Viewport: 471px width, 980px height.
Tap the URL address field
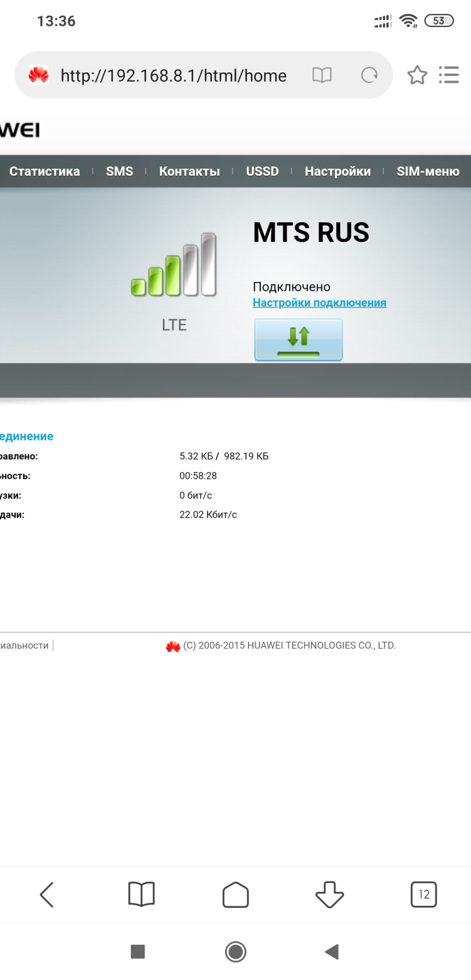pos(174,75)
